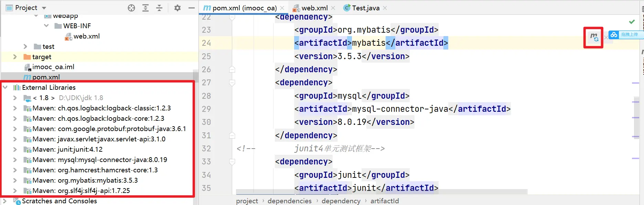644x205 pixels.
Task: Hide the Project tool window
Action: click(x=192, y=8)
